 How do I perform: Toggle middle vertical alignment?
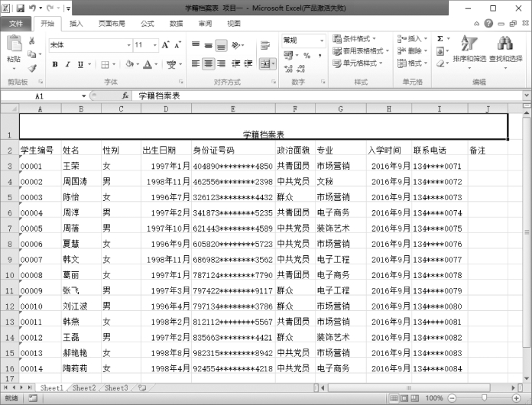tap(209, 45)
